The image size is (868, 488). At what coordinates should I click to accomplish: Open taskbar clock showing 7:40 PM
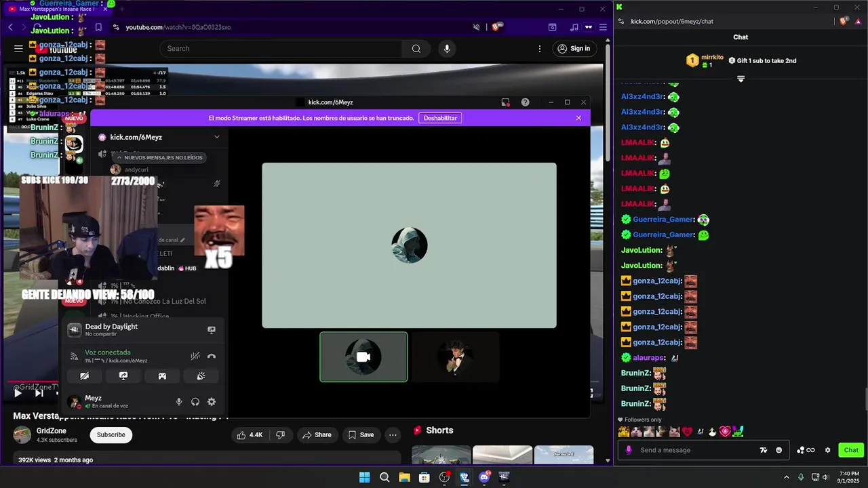point(849,477)
